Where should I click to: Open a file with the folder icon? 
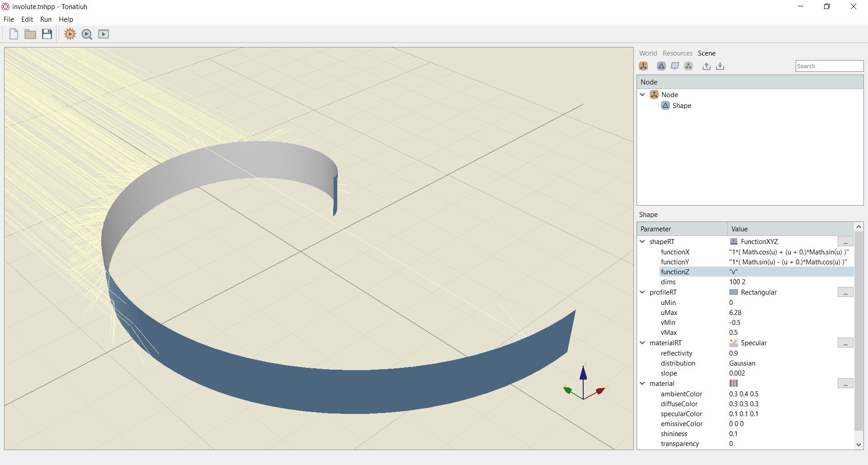coord(30,34)
